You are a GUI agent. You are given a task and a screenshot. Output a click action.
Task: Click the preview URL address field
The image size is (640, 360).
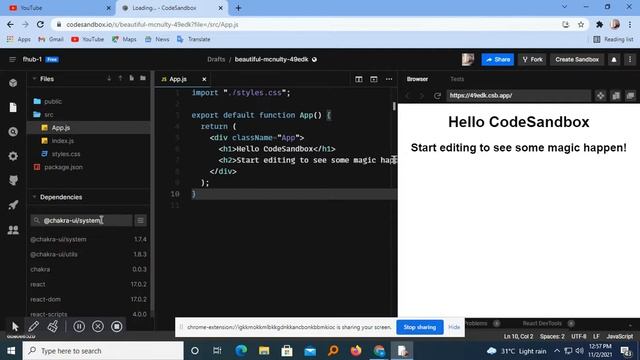(518, 96)
